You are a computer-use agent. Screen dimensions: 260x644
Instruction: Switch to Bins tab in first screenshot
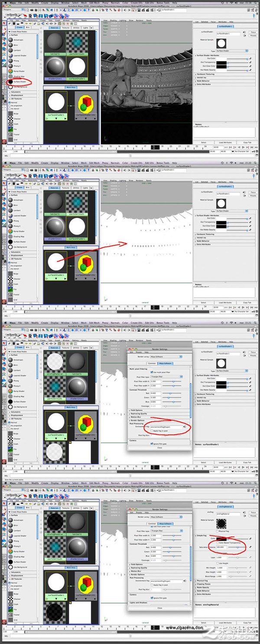tap(28, 28)
